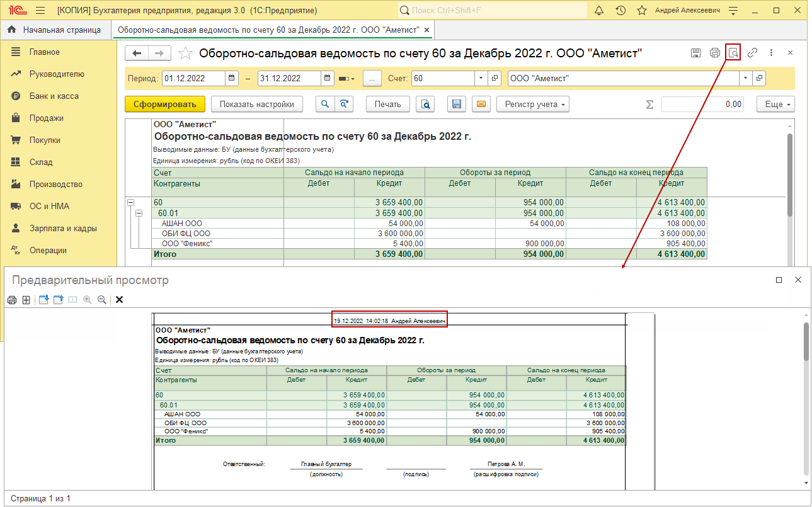Switch to the Начальная страница tab
This screenshot has width=812, height=507.
click(55, 30)
